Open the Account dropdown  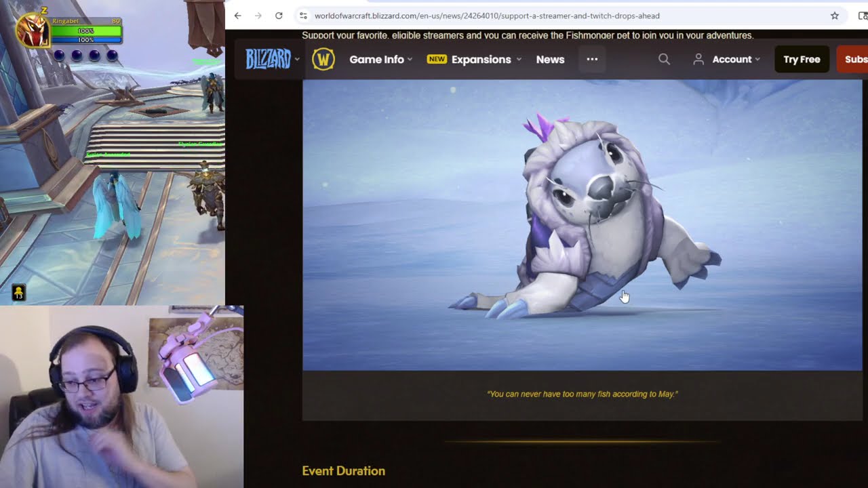[x=727, y=60]
